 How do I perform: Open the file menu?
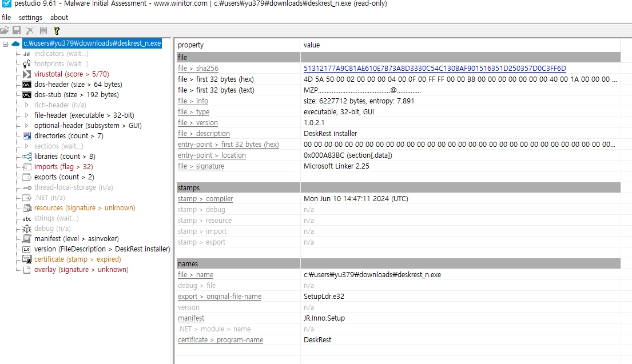6,17
